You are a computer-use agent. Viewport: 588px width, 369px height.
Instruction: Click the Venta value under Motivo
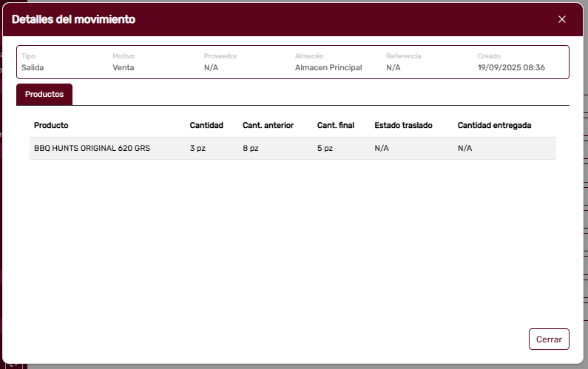[124, 67]
